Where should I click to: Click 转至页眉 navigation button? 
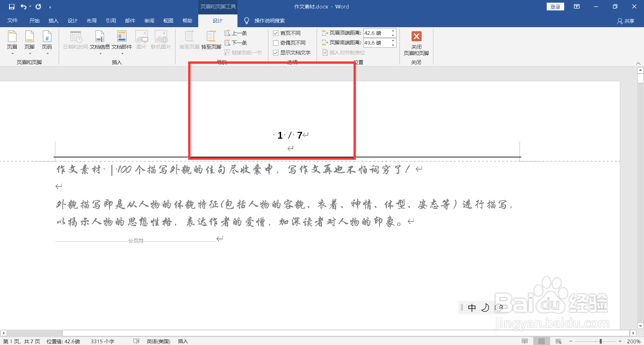coord(190,40)
